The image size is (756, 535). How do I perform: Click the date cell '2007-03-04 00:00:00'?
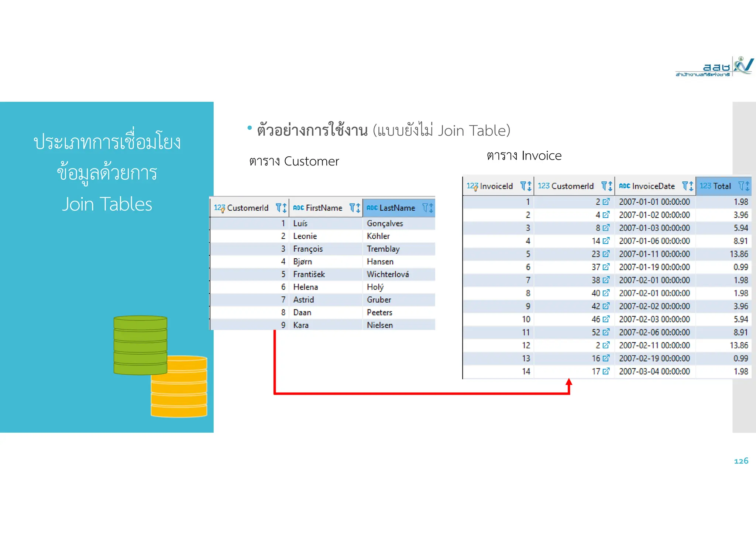[x=655, y=371]
